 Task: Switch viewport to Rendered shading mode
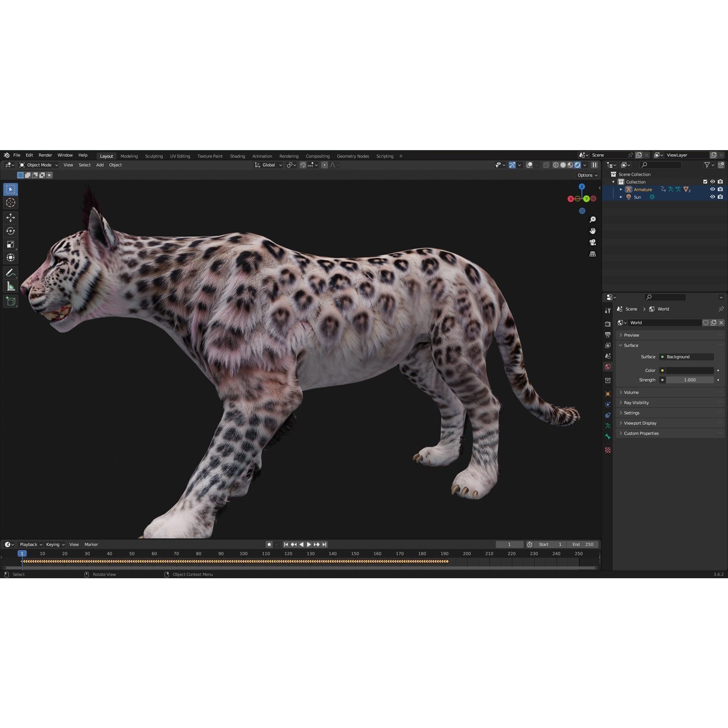point(577,165)
